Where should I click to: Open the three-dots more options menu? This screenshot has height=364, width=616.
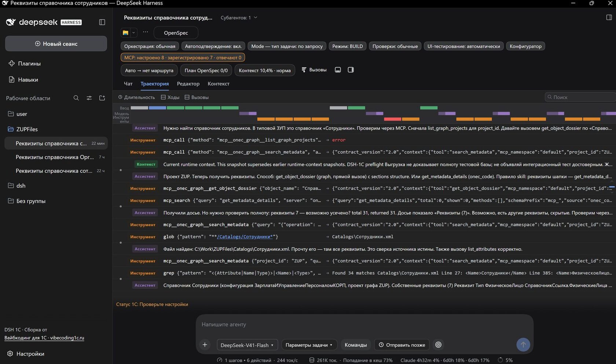coord(146,32)
